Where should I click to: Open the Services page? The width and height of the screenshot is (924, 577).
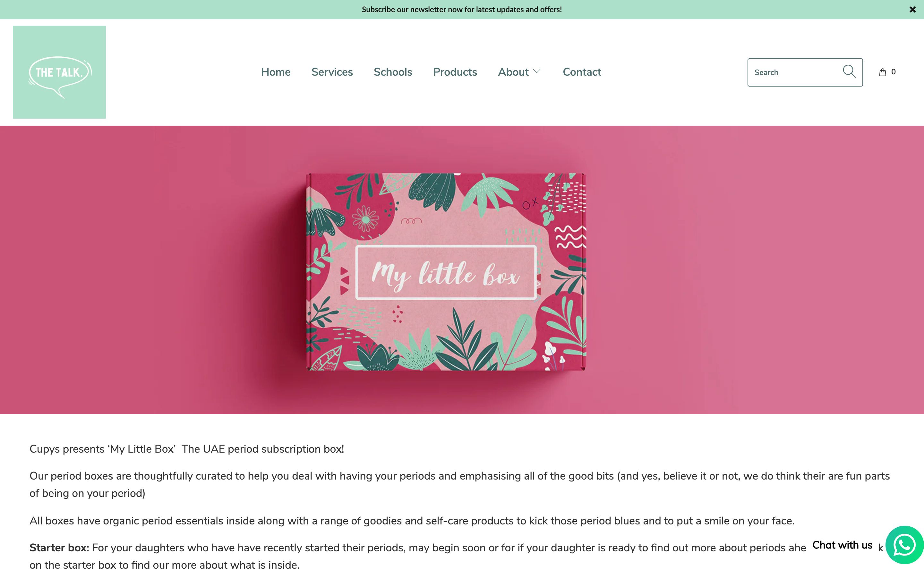coord(332,72)
